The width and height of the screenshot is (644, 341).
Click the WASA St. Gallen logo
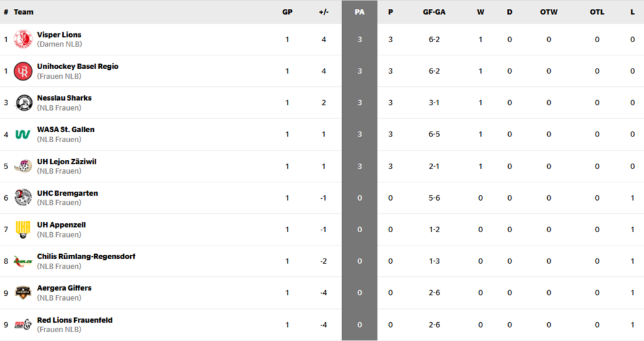[23, 135]
